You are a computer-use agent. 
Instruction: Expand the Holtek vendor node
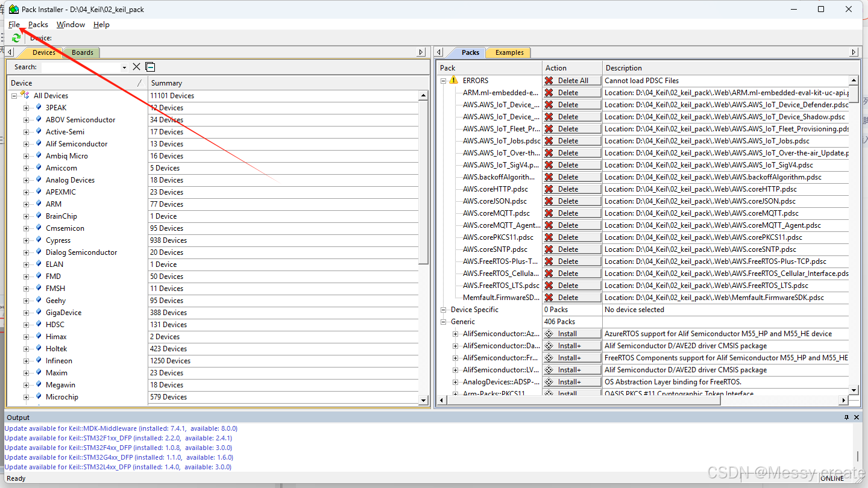pyautogui.click(x=26, y=349)
